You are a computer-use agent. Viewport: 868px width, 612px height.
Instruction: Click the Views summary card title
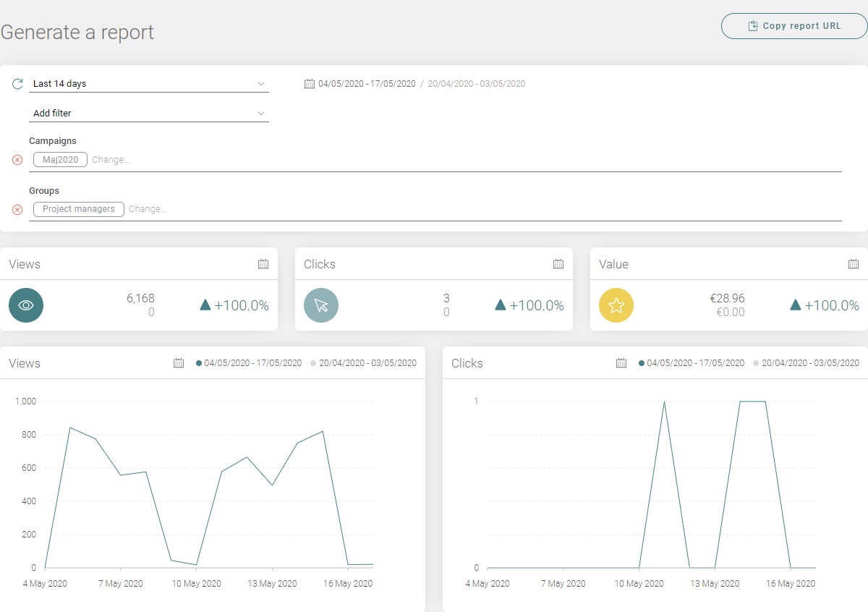click(x=25, y=264)
